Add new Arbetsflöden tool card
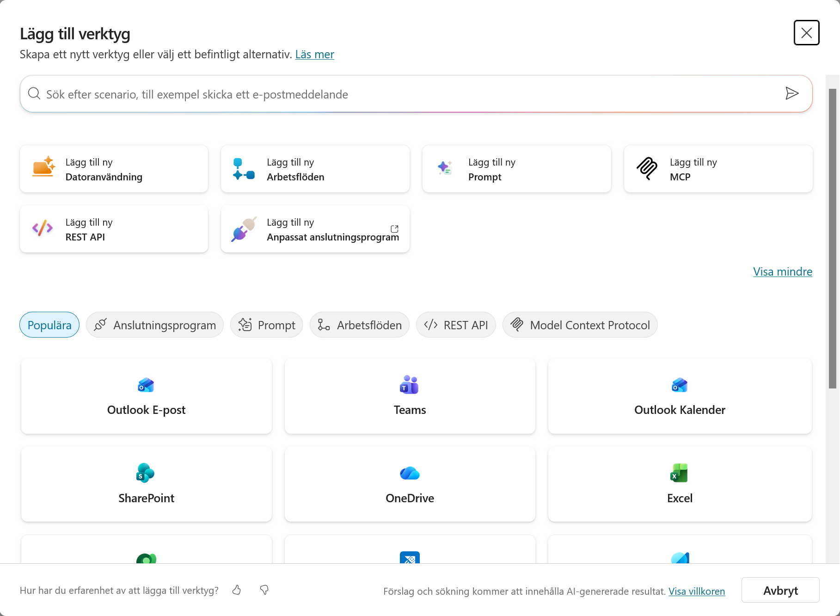Screen dimensions: 840x616 (315, 169)
